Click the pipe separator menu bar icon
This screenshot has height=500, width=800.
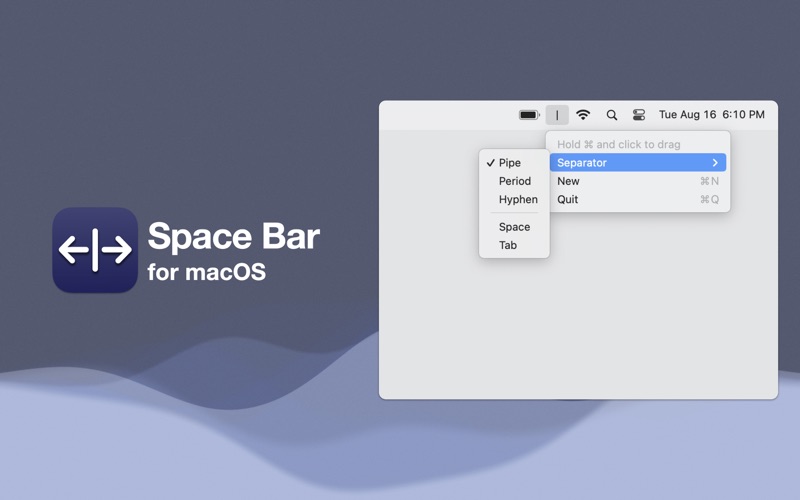coord(557,115)
